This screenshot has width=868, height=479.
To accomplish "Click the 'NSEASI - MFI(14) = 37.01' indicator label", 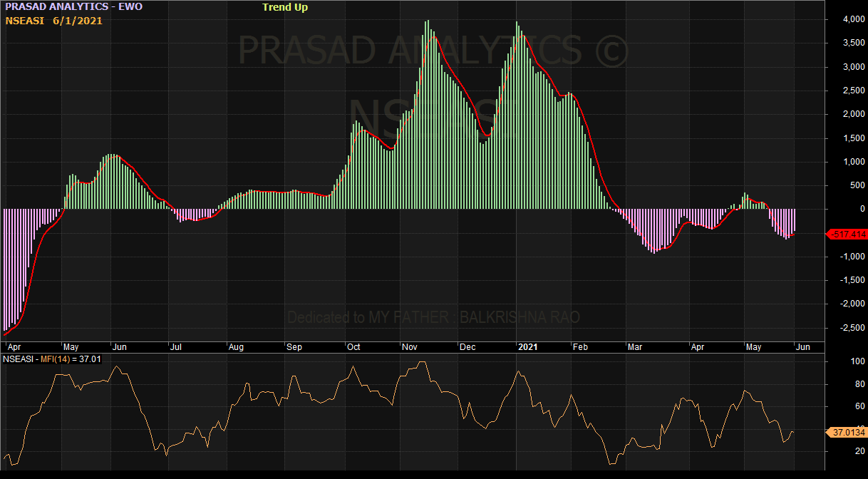I will [x=52, y=359].
